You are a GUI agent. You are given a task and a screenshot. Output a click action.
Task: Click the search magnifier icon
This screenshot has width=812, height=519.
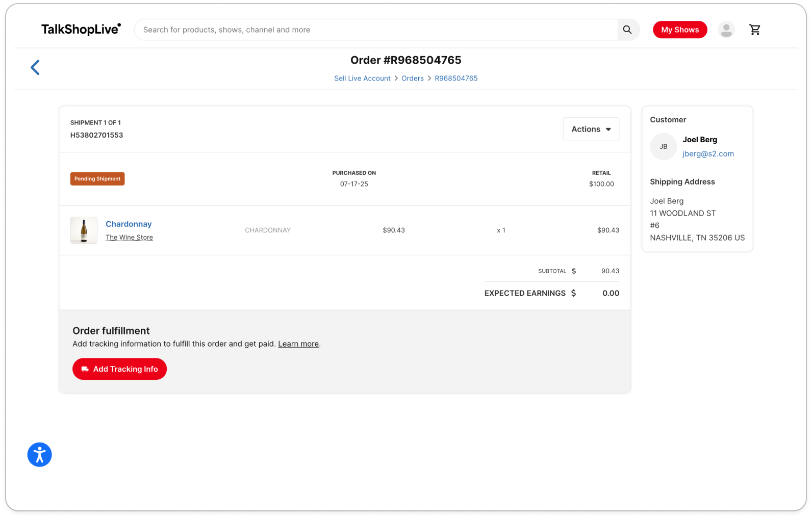(x=627, y=30)
